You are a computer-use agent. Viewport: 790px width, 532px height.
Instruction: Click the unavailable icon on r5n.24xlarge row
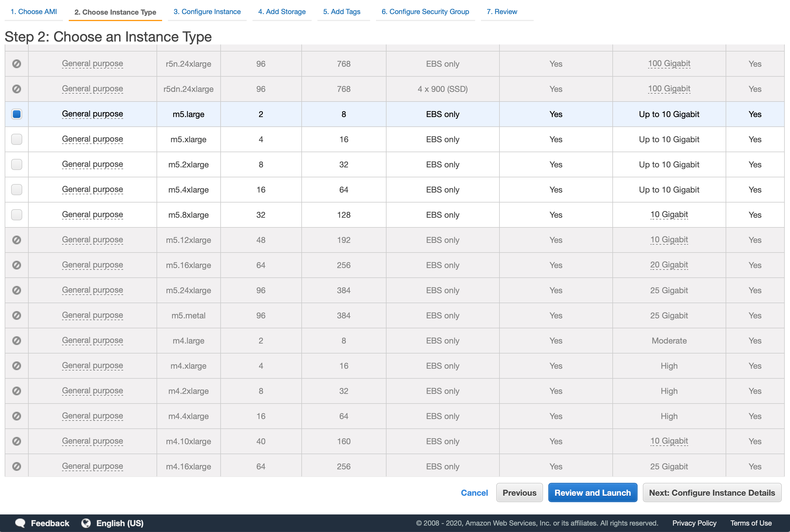pos(16,64)
